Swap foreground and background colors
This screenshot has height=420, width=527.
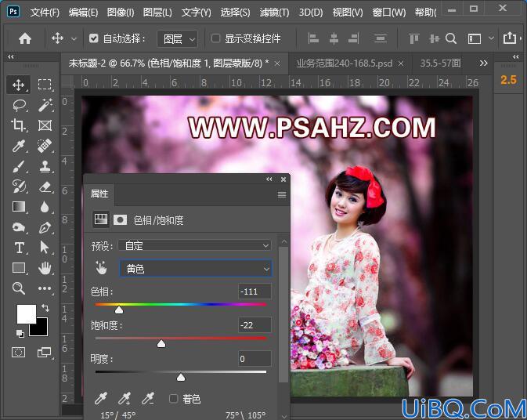[x=45, y=307]
